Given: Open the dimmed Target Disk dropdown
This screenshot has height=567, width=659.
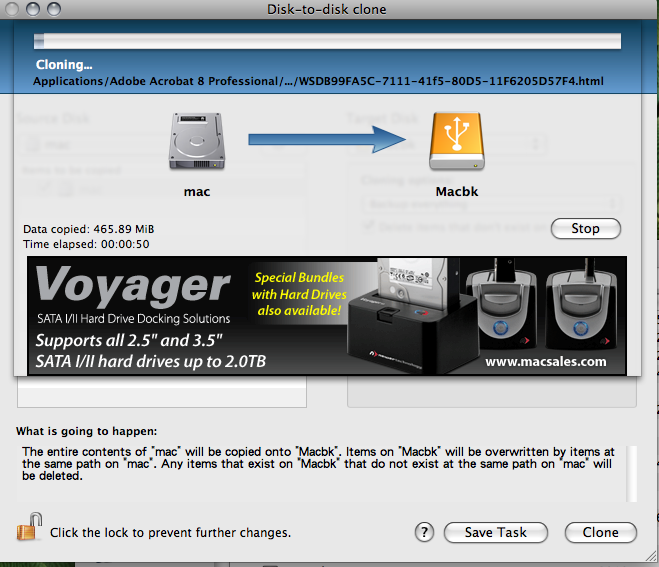Looking at the screenshot, I should 446,145.
